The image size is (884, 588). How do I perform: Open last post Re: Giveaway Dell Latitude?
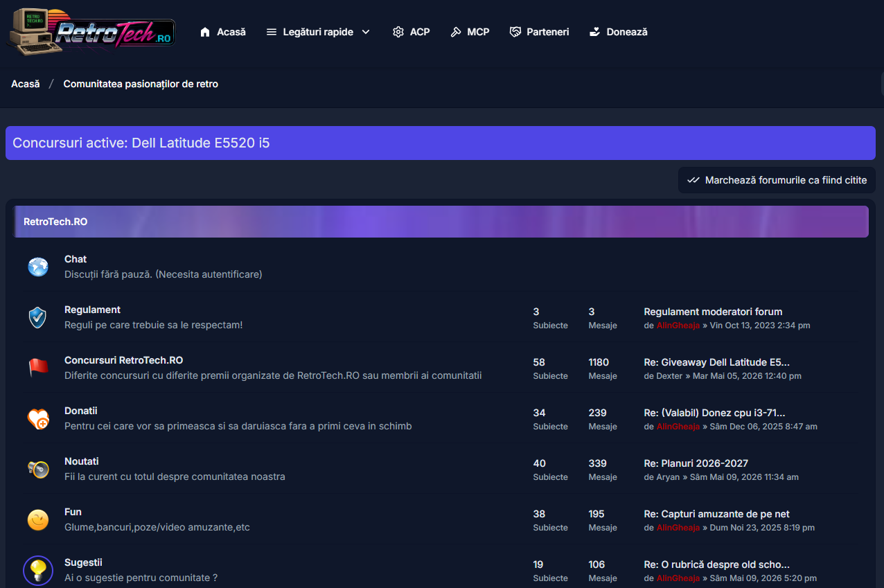(716, 362)
